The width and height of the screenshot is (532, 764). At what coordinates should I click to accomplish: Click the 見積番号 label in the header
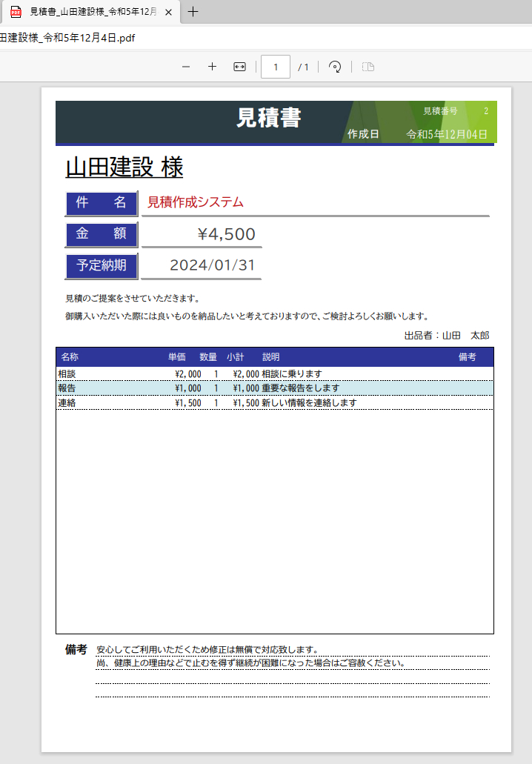(x=440, y=111)
